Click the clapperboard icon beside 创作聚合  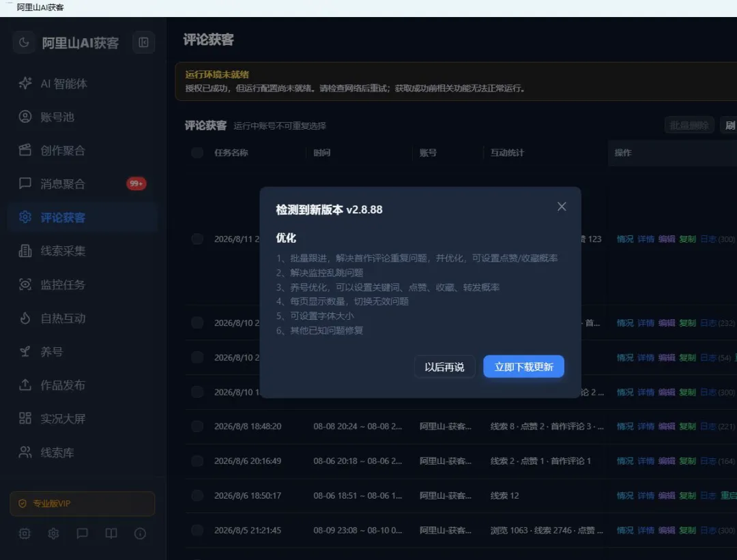point(25,150)
